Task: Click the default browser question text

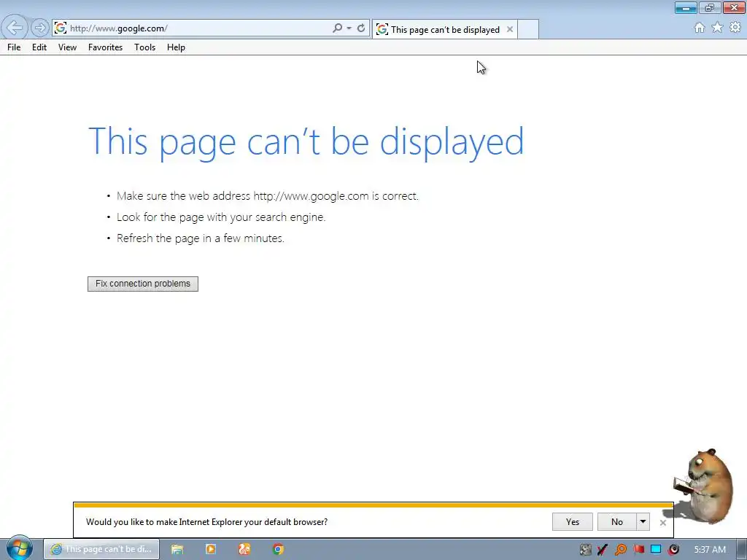Action: click(x=206, y=522)
